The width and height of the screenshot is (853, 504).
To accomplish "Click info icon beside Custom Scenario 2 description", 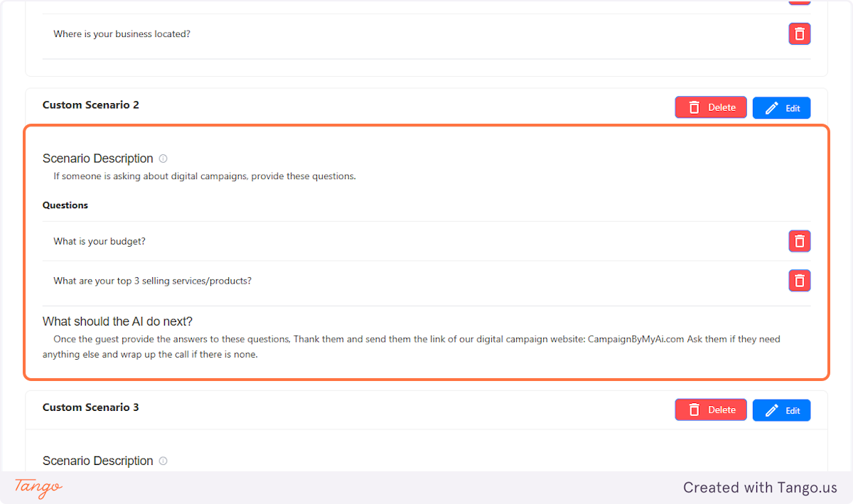I will [x=163, y=159].
